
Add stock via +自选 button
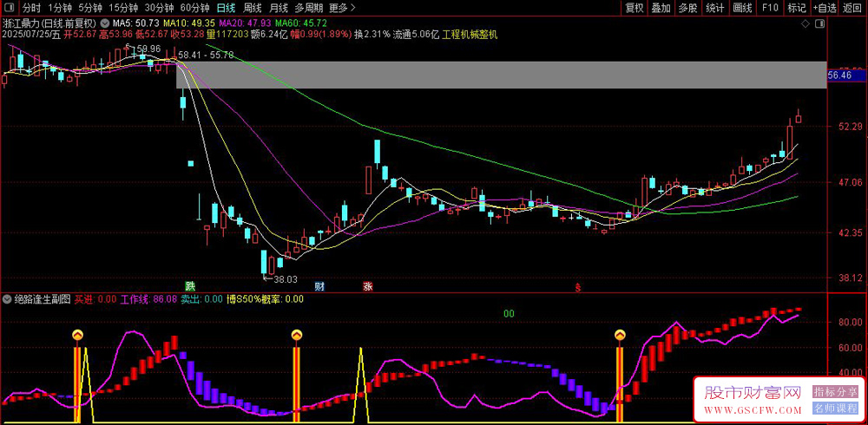(x=825, y=8)
